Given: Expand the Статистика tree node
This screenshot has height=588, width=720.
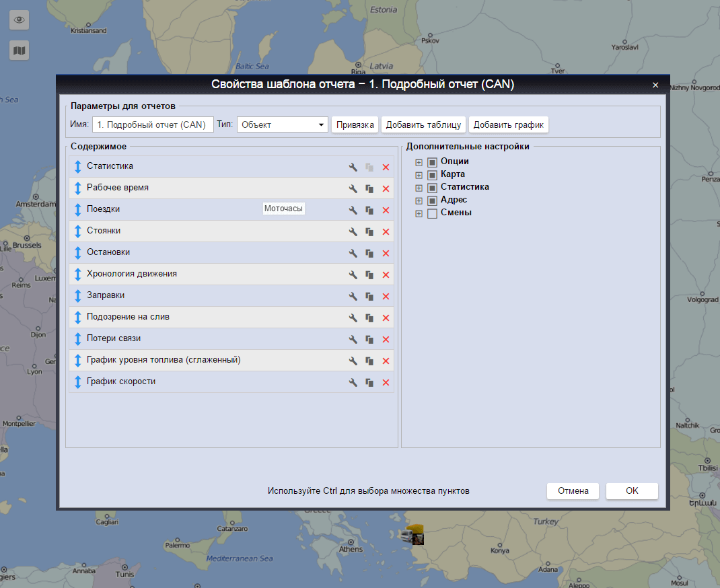Looking at the screenshot, I should pyautogui.click(x=419, y=188).
